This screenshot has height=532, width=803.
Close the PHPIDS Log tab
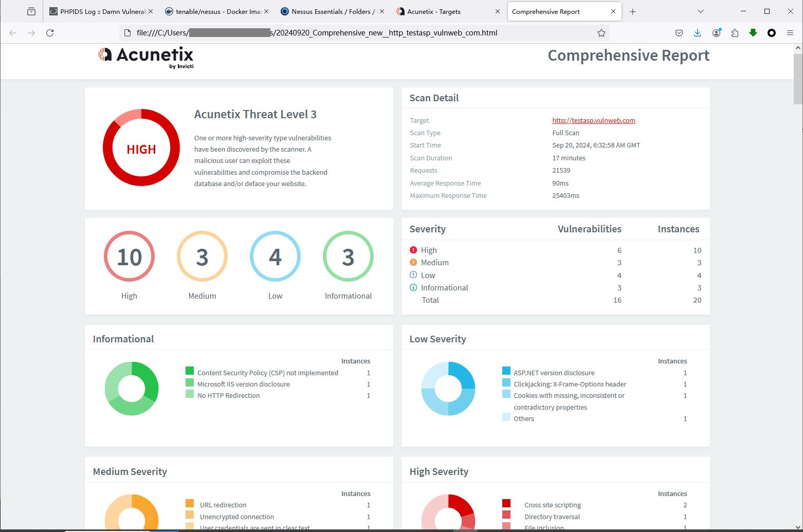pyautogui.click(x=151, y=11)
